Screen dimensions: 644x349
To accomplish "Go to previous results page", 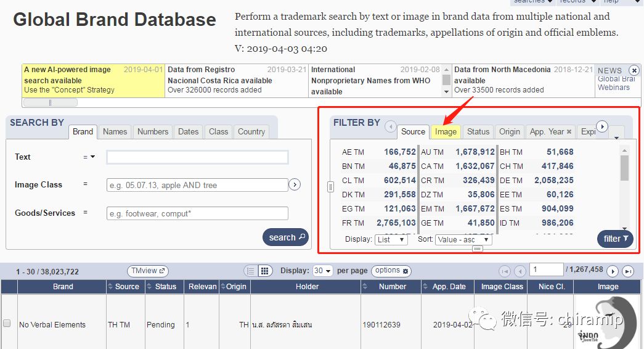I will tap(520, 271).
